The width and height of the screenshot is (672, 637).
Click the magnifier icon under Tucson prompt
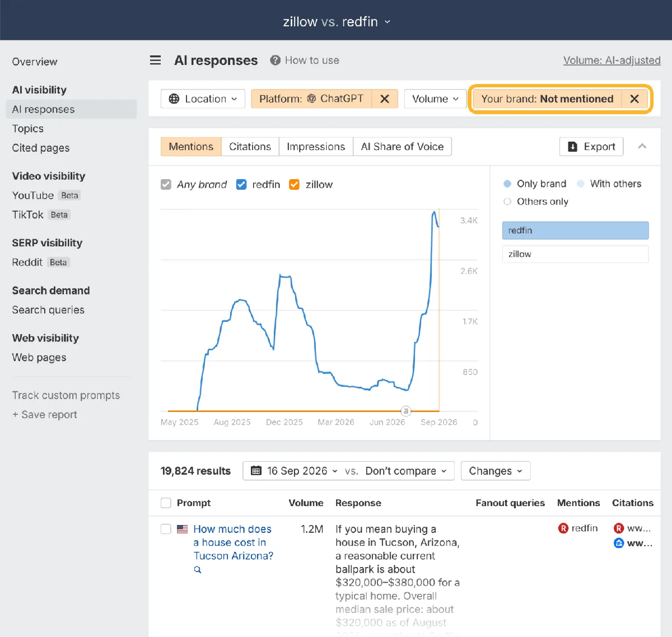tap(197, 569)
